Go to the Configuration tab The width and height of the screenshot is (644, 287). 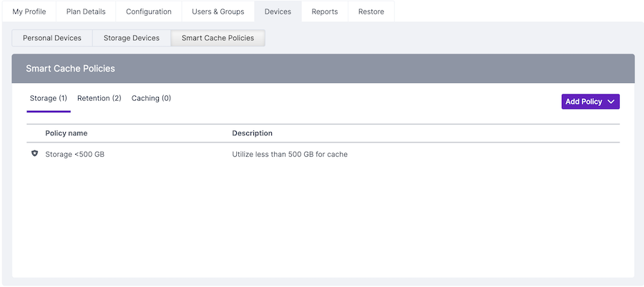[149, 11]
